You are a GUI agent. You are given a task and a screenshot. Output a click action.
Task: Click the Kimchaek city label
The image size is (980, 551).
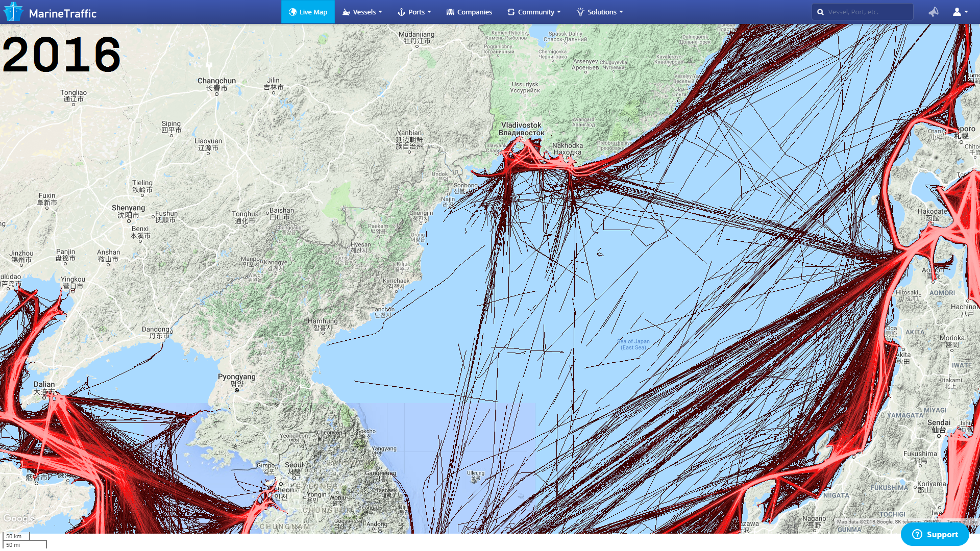click(396, 283)
